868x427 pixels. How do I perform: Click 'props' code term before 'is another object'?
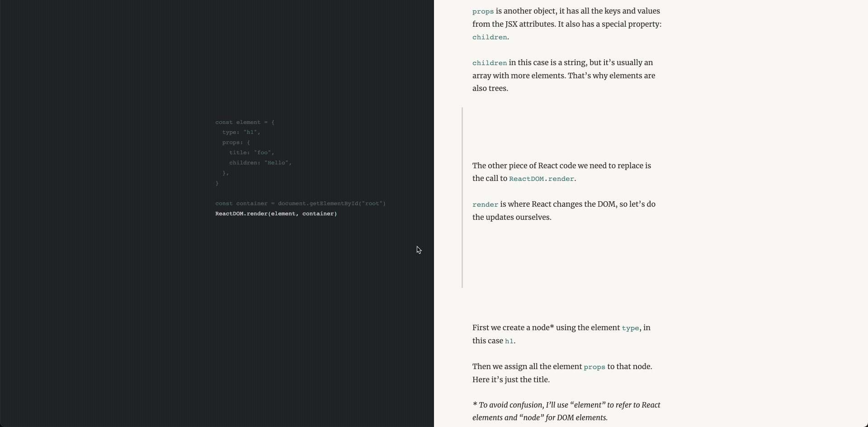[x=483, y=11]
